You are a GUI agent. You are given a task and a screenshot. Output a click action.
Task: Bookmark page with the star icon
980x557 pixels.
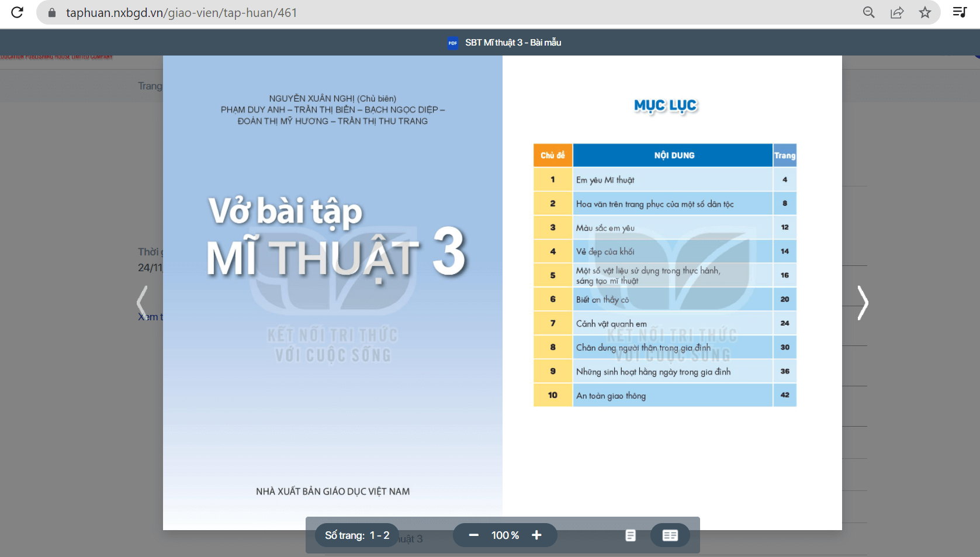[925, 12]
